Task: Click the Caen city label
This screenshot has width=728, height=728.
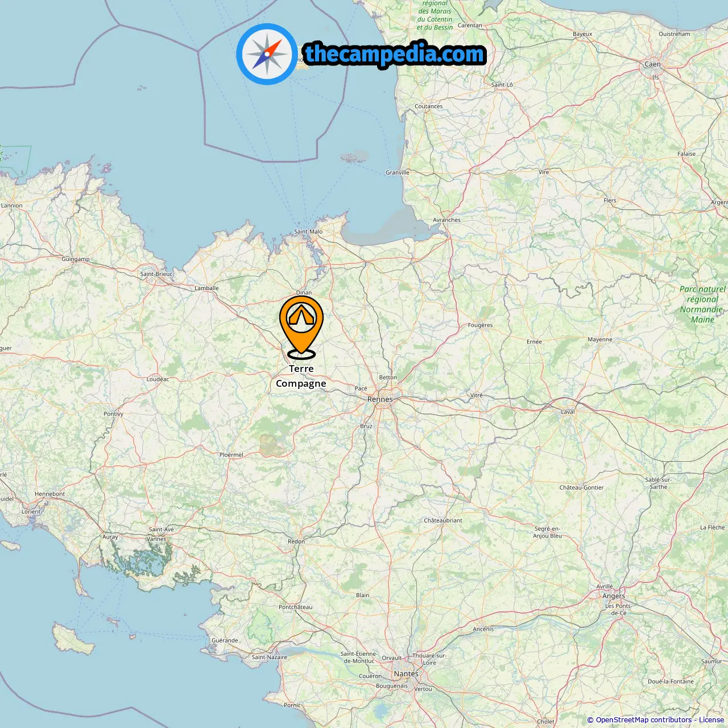Action: [x=652, y=64]
